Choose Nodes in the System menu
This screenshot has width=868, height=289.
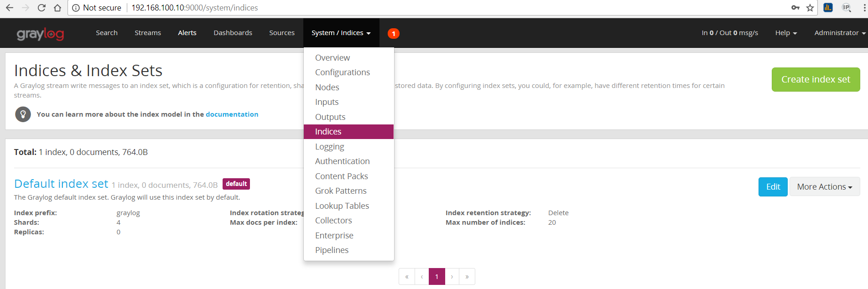tap(348, 88)
